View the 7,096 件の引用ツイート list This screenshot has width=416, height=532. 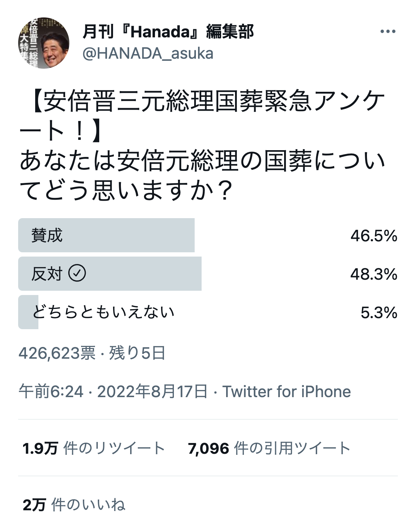click(269, 448)
